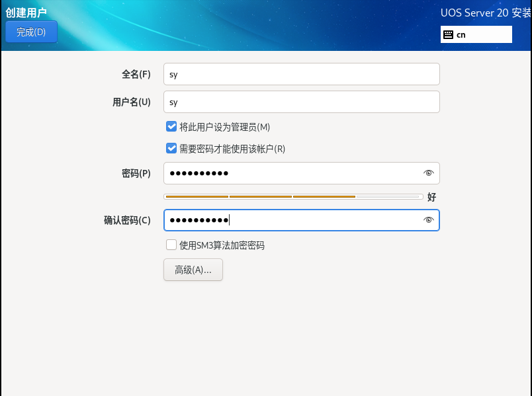Click the 密码(P) label
This screenshot has width=532, height=396.
point(136,174)
